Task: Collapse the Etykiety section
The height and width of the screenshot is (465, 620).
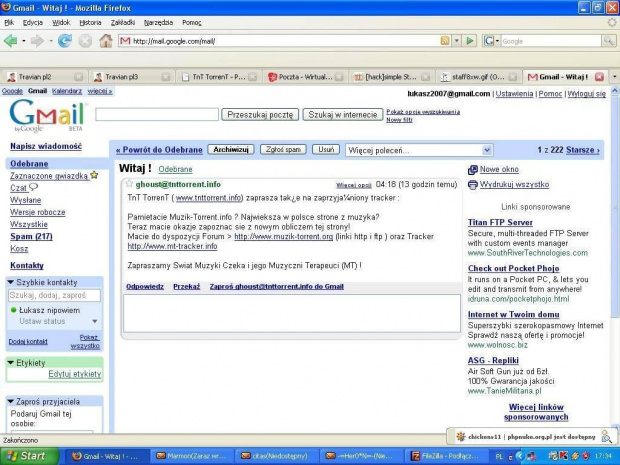Action: 11,362
